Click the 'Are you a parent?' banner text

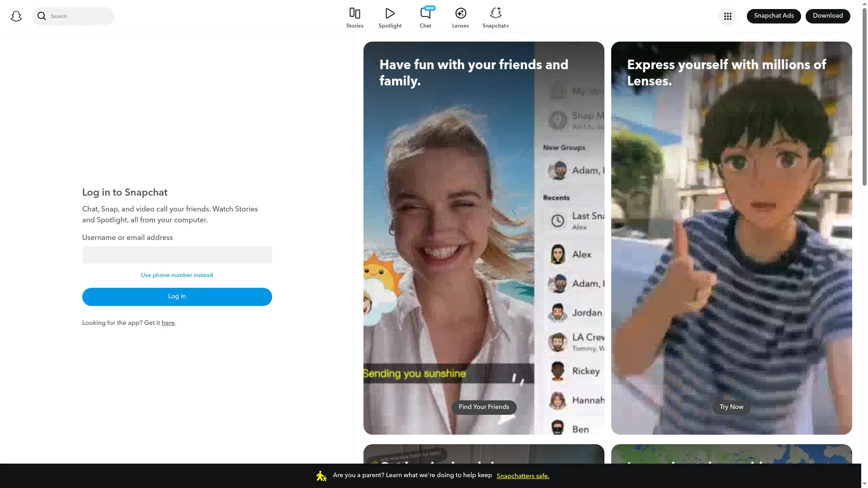pyautogui.click(x=412, y=475)
